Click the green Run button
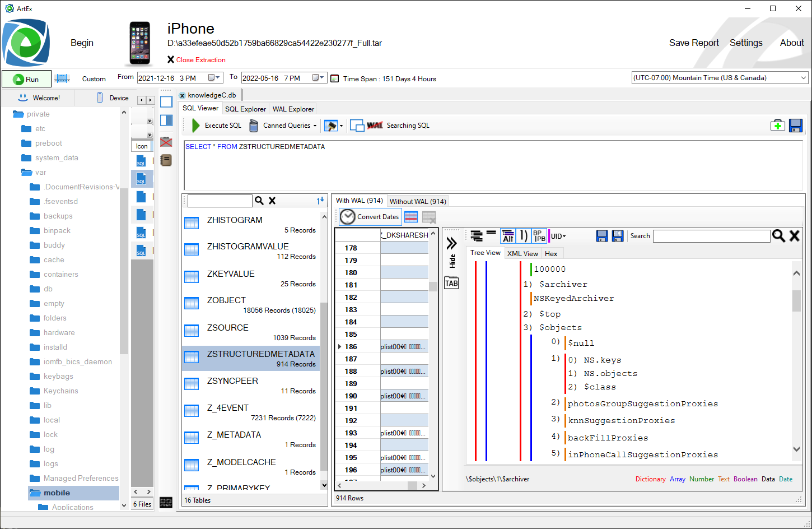The width and height of the screenshot is (812, 529). [26, 79]
